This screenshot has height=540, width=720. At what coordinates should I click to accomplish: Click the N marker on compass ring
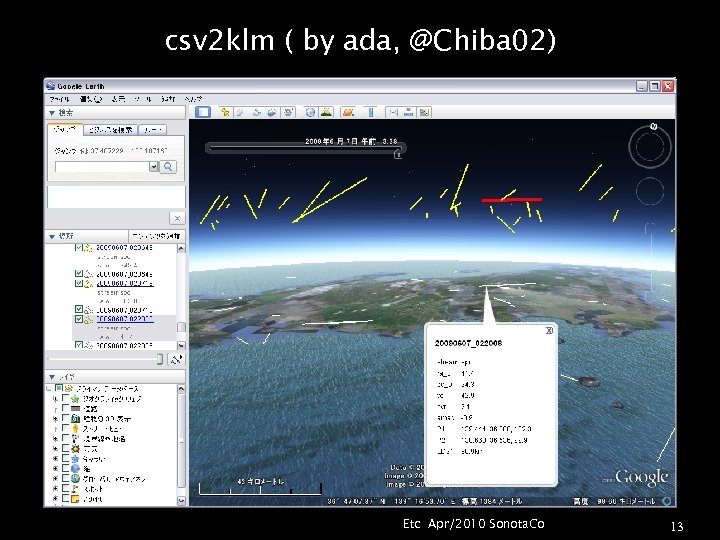click(654, 126)
